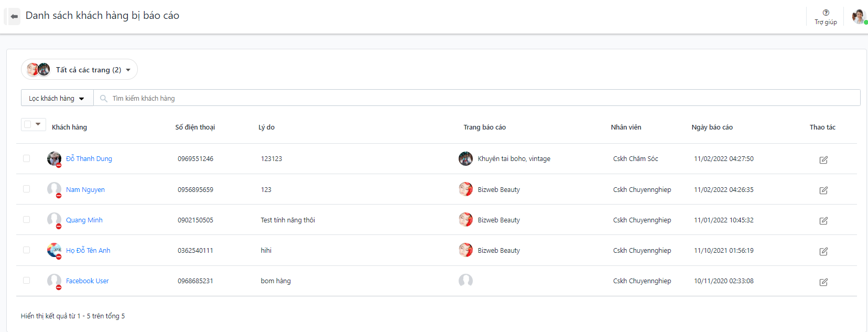The image size is (868, 332).
Task: Check the Facebook User row checkbox
Action: 27,281
